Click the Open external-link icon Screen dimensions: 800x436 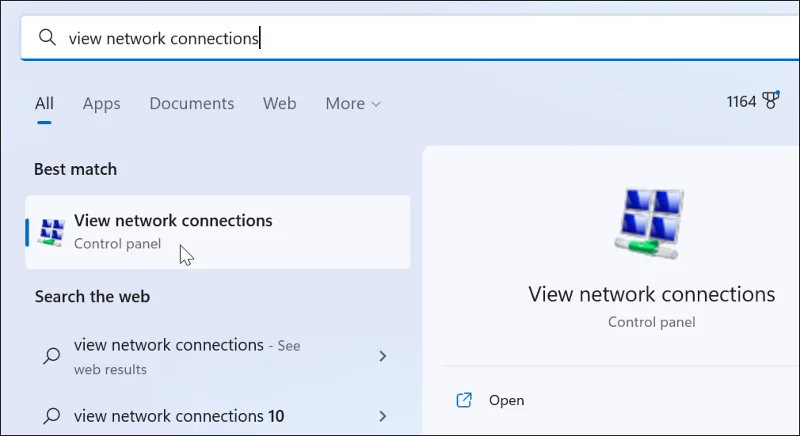[x=464, y=400]
